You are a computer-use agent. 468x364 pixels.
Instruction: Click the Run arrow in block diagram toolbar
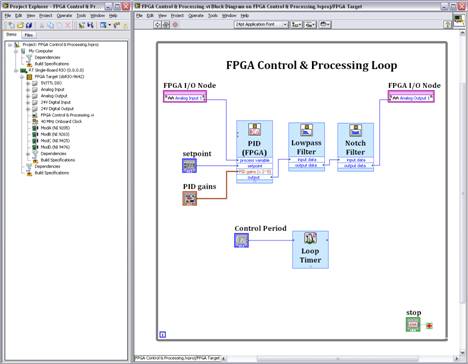pyautogui.click(x=158, y=25)
